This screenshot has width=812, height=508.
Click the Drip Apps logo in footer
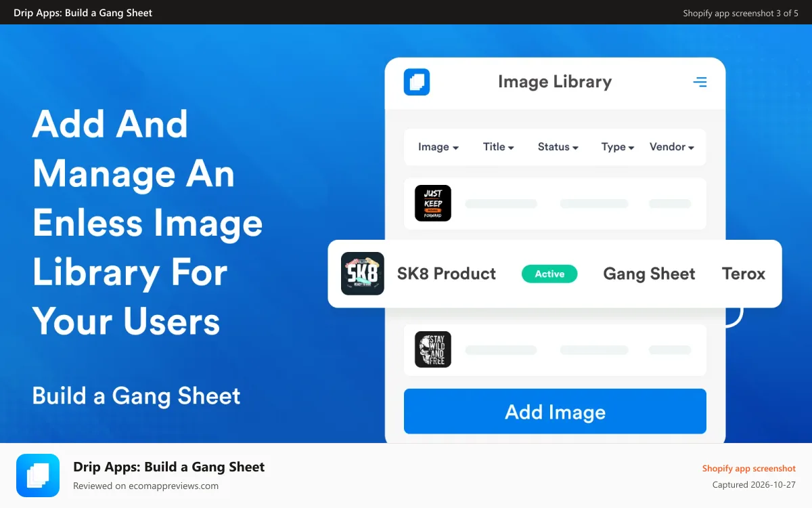click(38, 475)
